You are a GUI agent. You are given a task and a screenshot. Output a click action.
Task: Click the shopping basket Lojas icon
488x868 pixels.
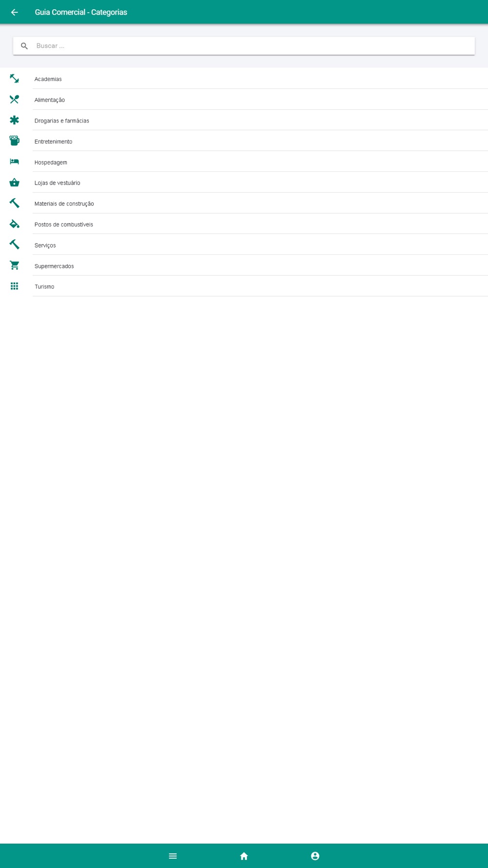(x=15, y=183)
